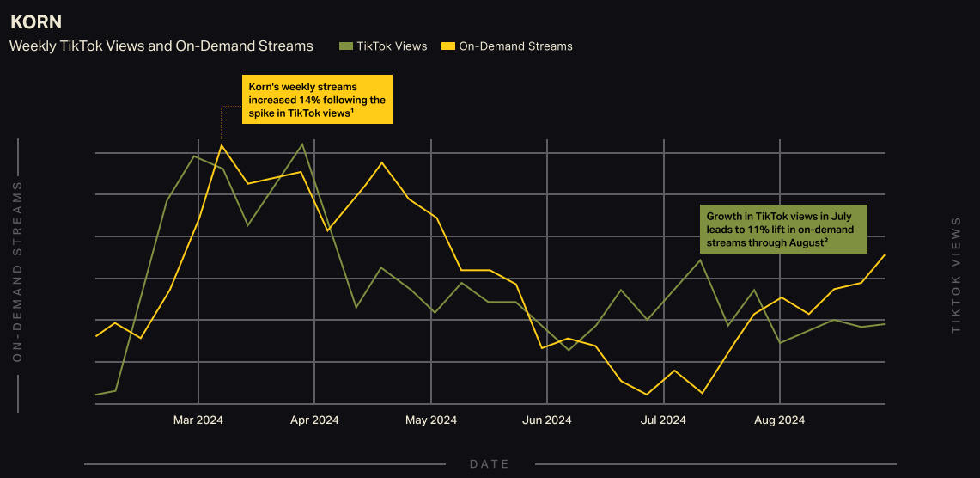Click the vertical TIKTOK VIEWS axis title
Screen dimensions: 980x478
[955, 275]
